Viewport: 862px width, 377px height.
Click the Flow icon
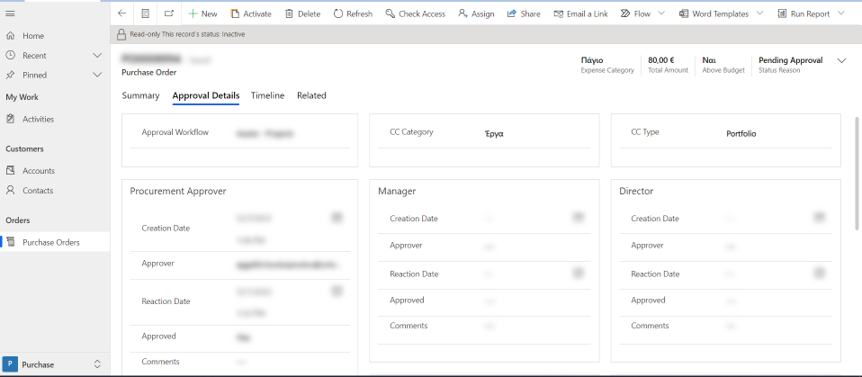625,14
